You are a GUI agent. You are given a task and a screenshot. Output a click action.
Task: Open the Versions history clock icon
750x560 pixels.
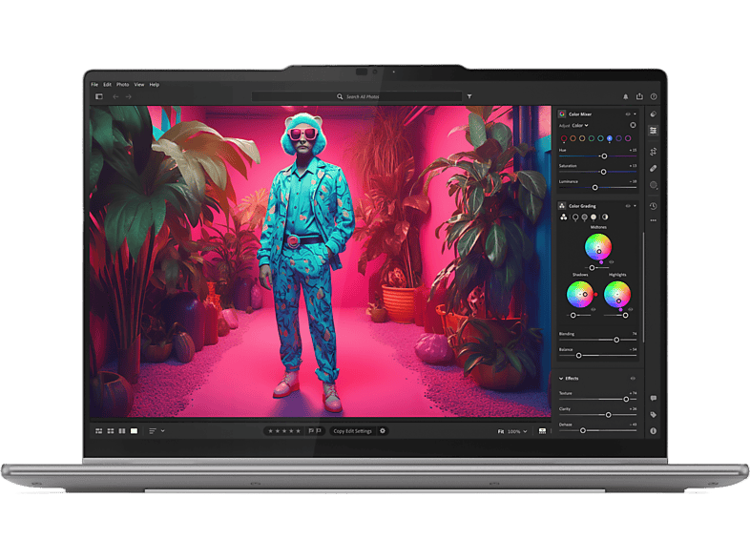(654, 206)
